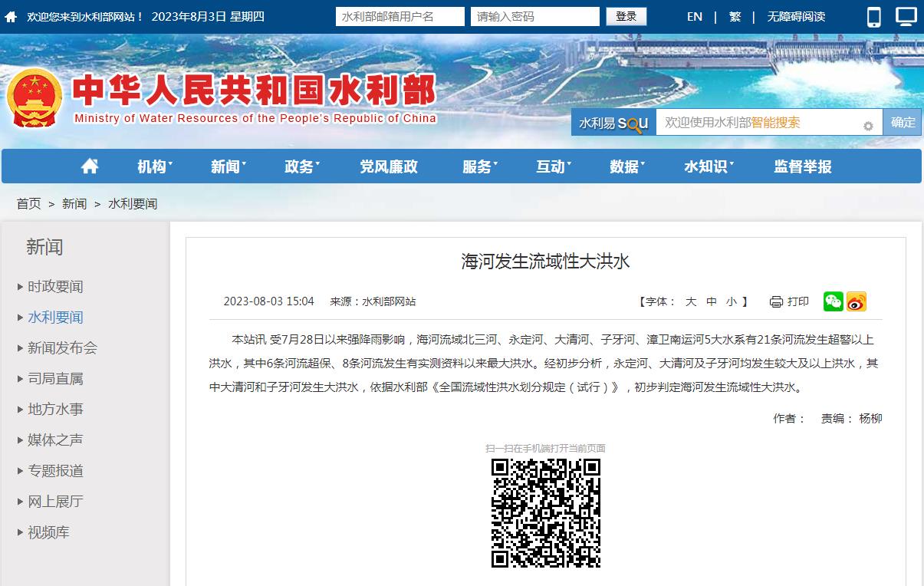Click the desktop monitor icon

(906, 17)
